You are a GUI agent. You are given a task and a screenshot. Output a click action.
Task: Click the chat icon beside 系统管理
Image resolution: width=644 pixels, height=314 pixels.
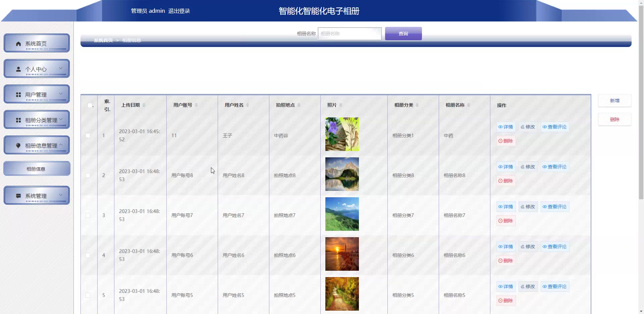18,196
